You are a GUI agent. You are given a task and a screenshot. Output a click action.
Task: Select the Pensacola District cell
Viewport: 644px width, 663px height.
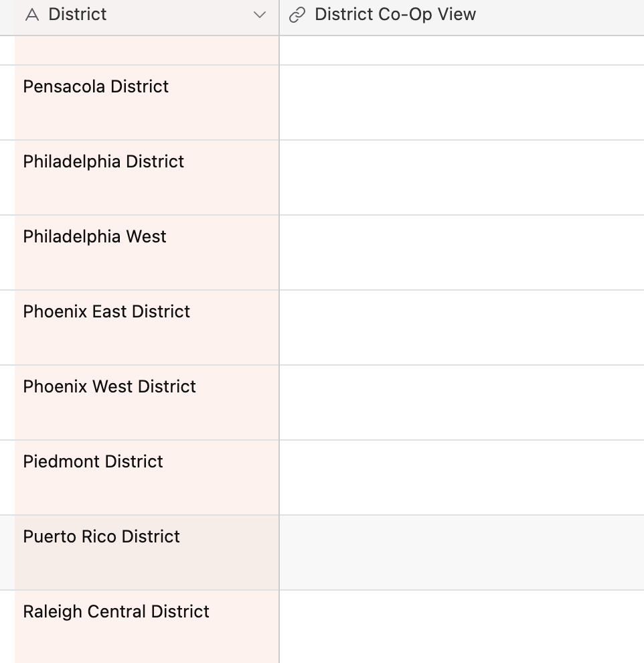click(147, 102)
